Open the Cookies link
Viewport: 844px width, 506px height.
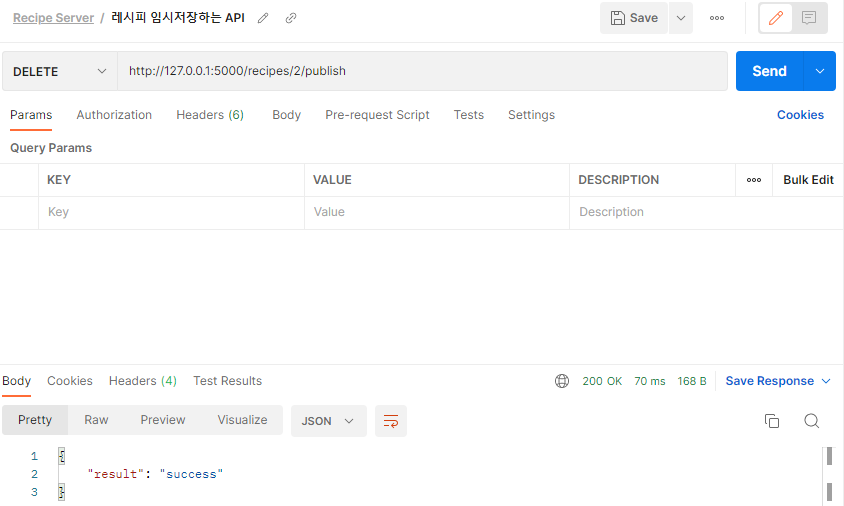(800, 115)
